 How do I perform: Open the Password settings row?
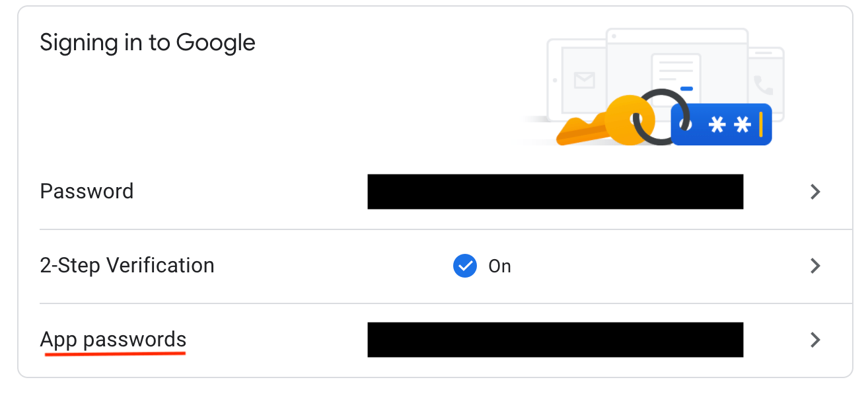(87, 191)
